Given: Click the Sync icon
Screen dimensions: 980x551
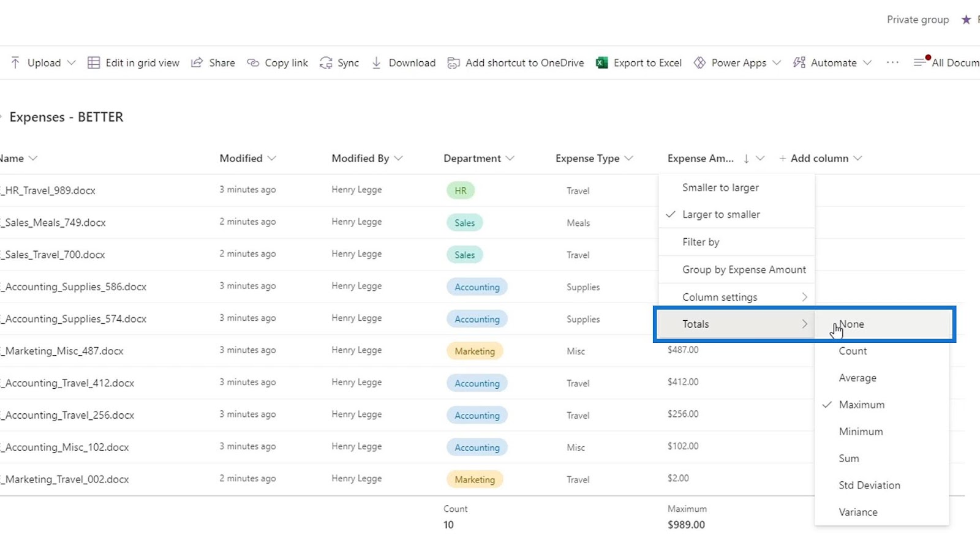Looking at the screenshot, I should [x=326, y=62].
